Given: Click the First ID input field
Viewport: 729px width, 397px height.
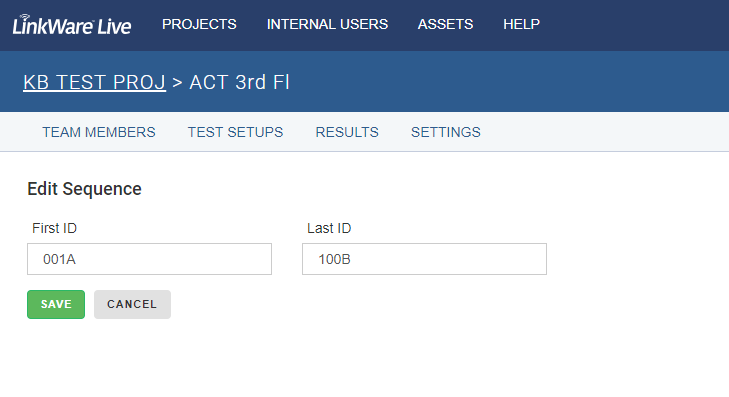Looking at the screenshot, I should pos(149,259).
